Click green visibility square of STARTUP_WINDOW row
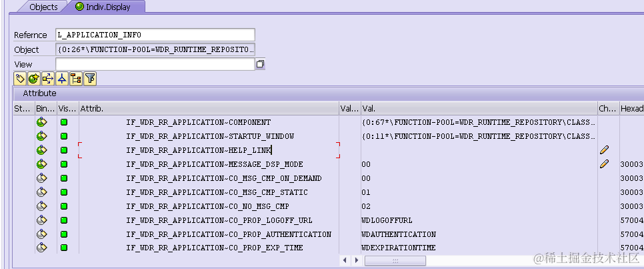The image size is (644, 269). tap(63, 136)
